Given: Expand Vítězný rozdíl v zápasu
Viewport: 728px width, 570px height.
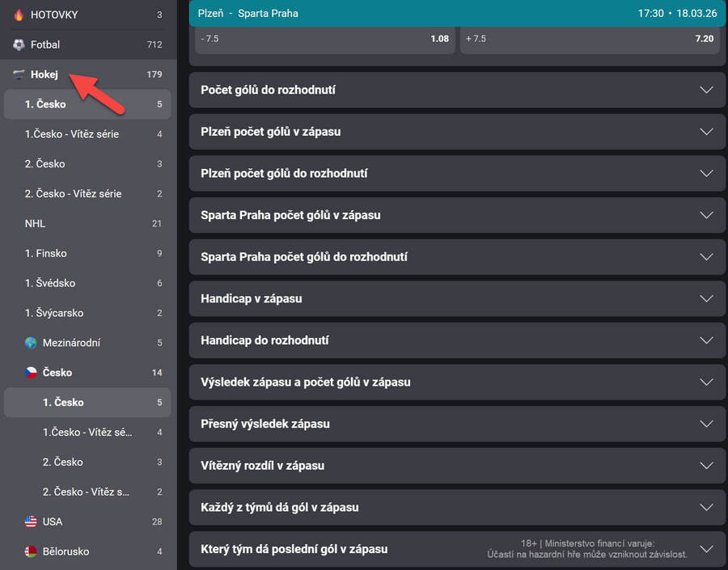Looking at the screenshot, I should click(457, 466).
